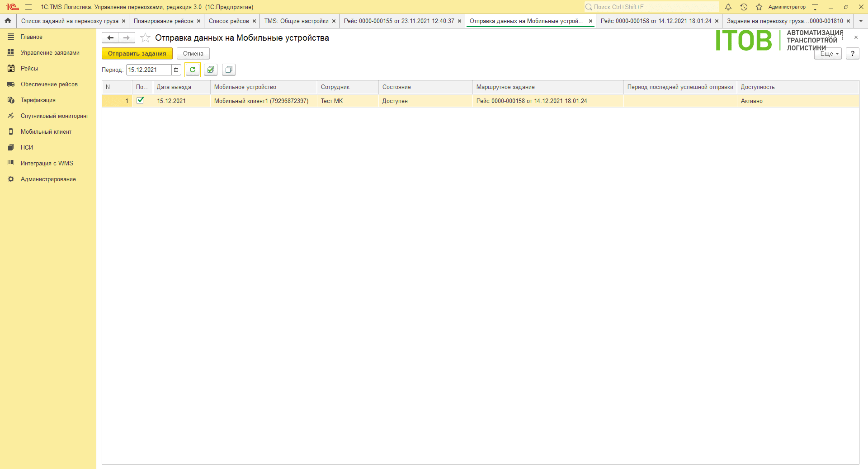Click Отмена button
The image size is (868, 469).
coord(193,54)
